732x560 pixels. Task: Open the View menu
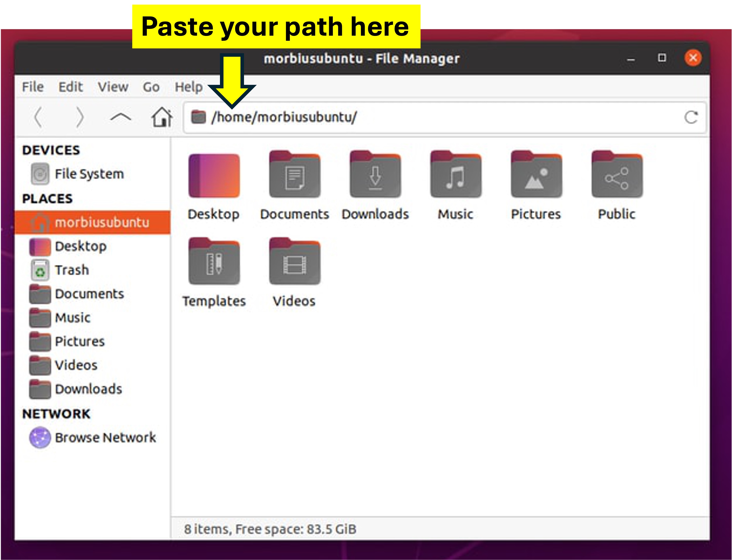(113, 87)
